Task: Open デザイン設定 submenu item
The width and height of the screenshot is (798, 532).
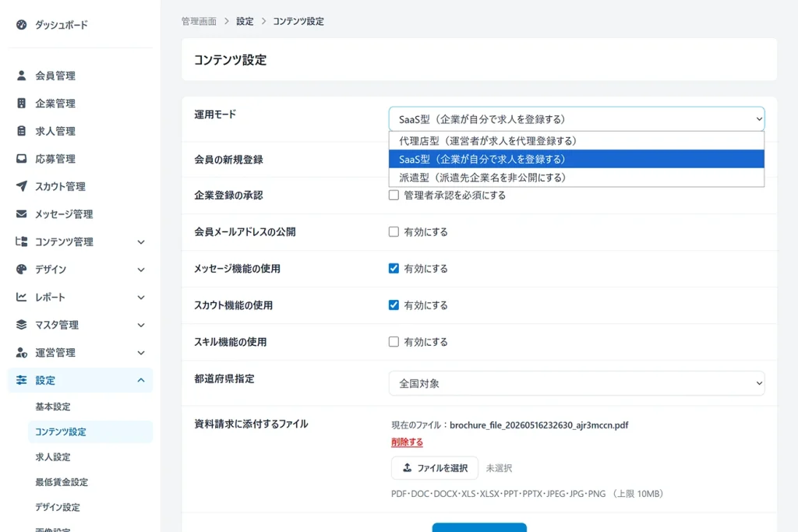Action: point(58,507)
